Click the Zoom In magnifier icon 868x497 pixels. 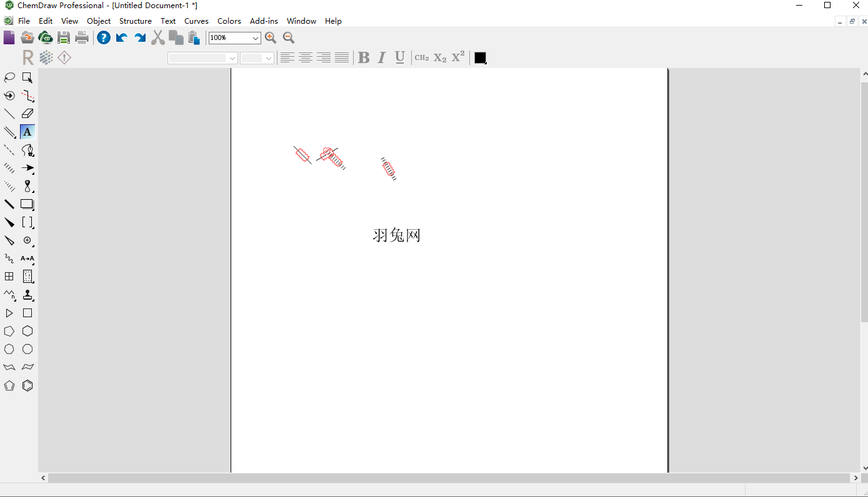click(x=271, y=38)
